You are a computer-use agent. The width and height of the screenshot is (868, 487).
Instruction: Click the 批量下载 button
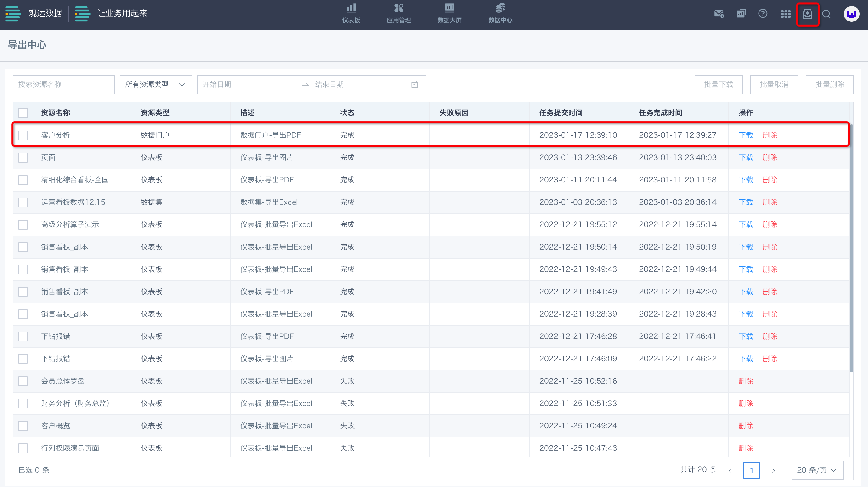click(x=718, y=85)
